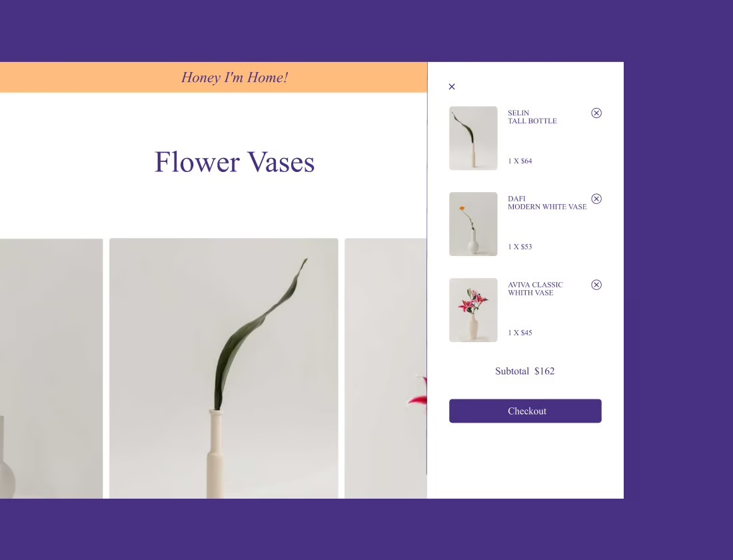Close the cart side panel

(452, 87)
